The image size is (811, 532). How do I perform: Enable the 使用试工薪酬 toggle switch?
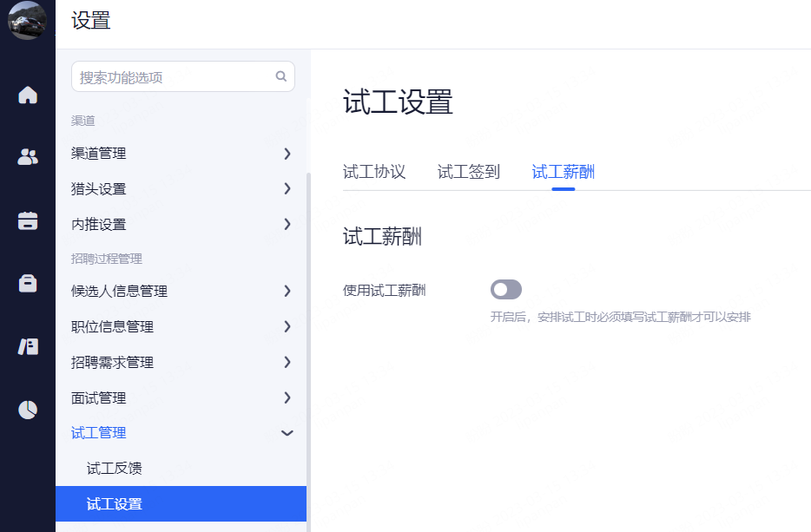506,290
